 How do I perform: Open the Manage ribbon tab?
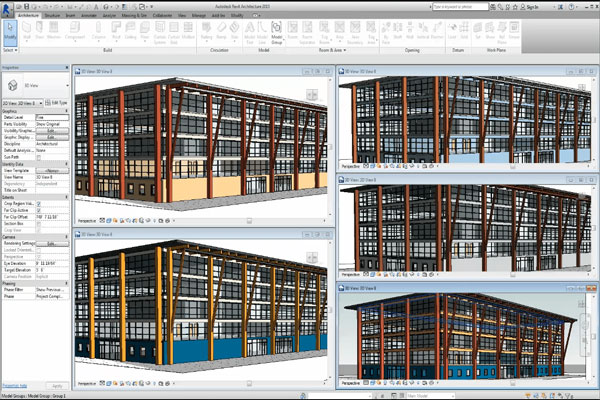199,16
